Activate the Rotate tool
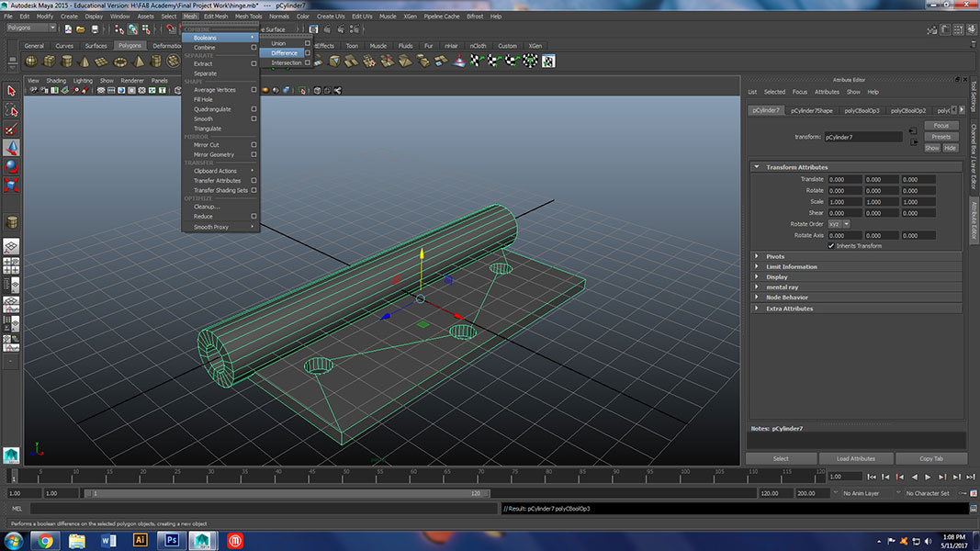 pyautogui.click(x=11, y=166)
